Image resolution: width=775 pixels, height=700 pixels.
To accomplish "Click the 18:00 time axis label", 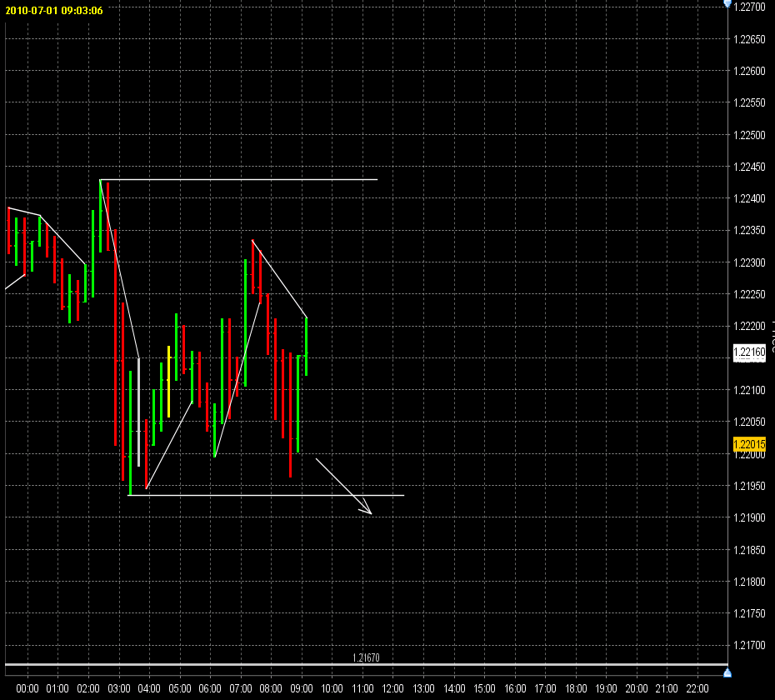I will (x=576, y=688).
